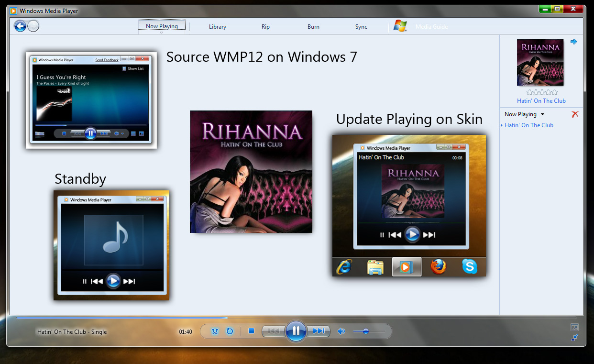Click Firefox icon in preview taskbar
The width and height of the screenshot is (594, 364).
pyautogui.click(x=439, y=266)
